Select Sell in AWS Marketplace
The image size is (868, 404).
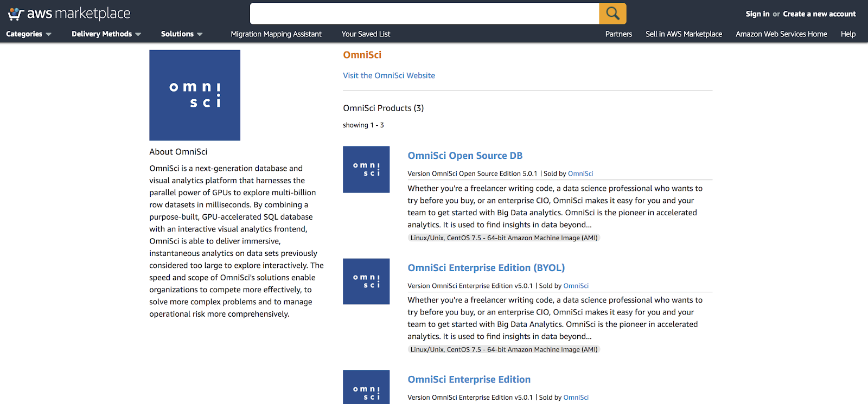tap(684, 34)
